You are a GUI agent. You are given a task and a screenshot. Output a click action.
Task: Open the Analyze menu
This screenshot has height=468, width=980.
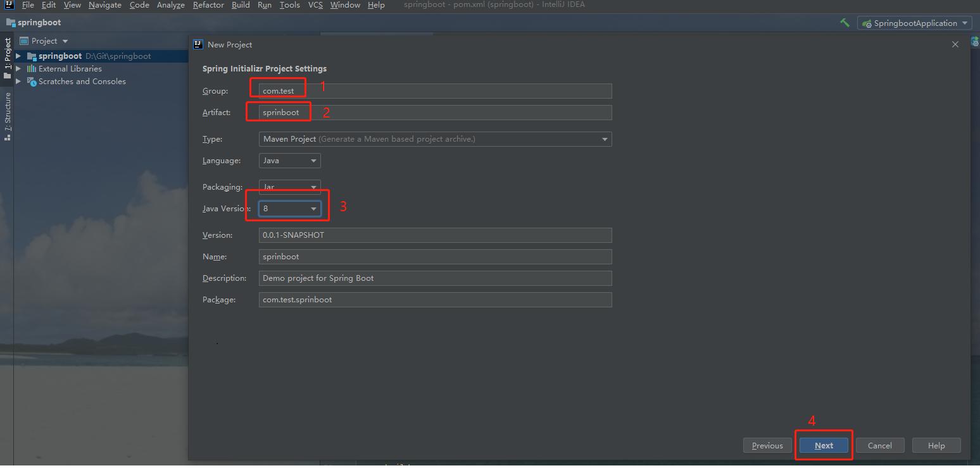(x=171, y=5)
